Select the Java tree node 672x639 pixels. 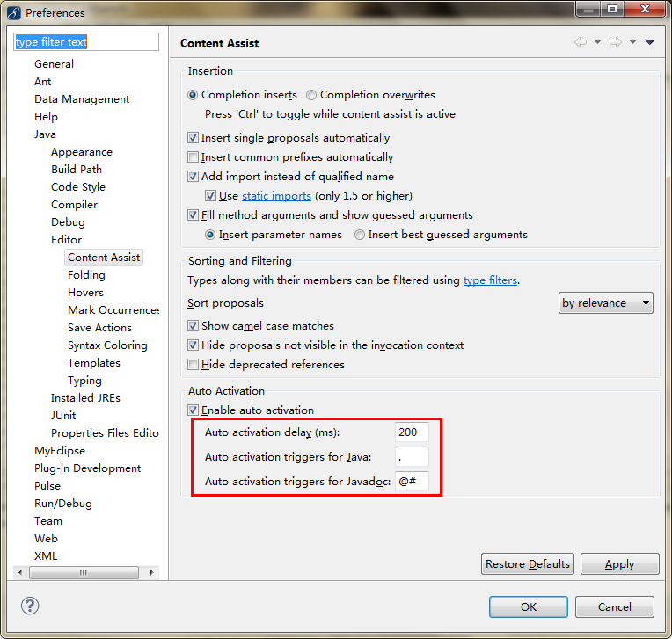[45, 134]
